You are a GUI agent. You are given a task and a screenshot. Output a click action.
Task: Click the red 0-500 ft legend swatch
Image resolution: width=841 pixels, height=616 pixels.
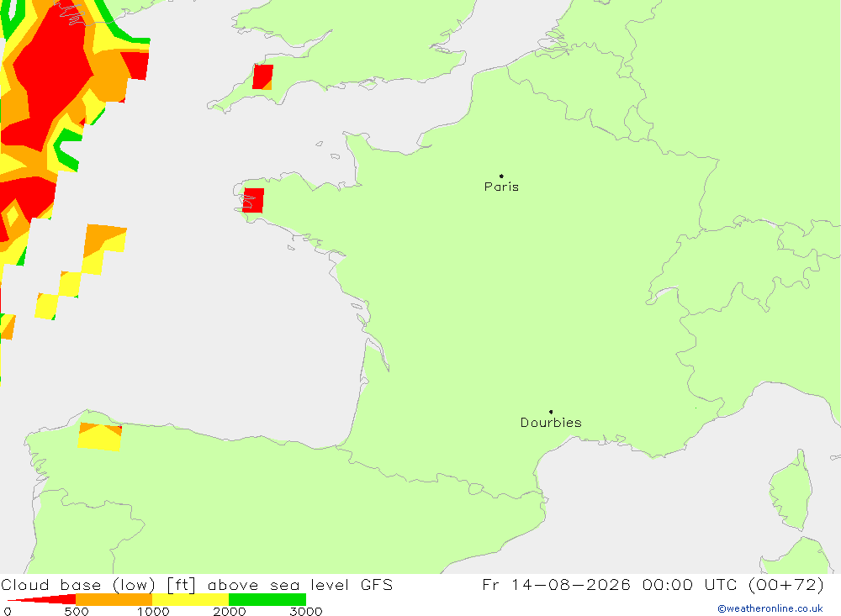42,599
